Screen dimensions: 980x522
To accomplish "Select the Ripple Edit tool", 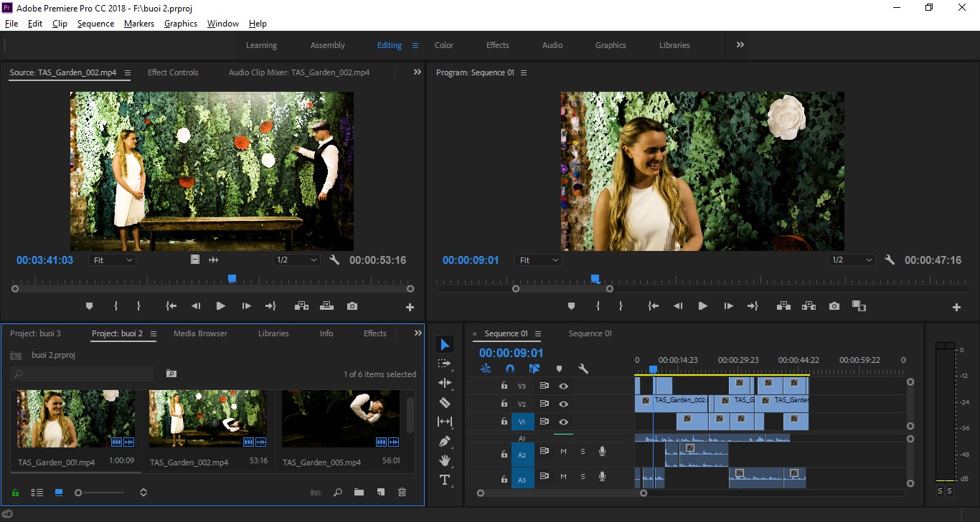I will [445, 383].
